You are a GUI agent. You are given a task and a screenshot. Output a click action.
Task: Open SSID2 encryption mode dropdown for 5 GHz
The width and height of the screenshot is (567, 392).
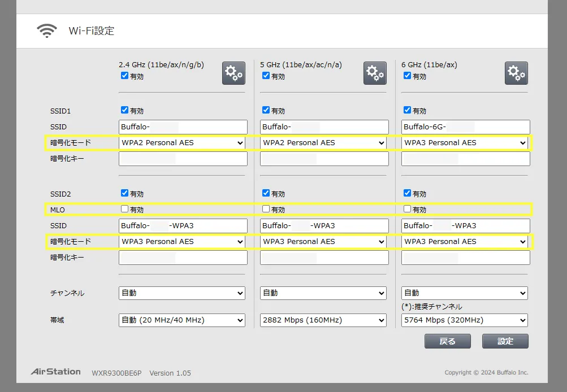click(x=323, y=242)
